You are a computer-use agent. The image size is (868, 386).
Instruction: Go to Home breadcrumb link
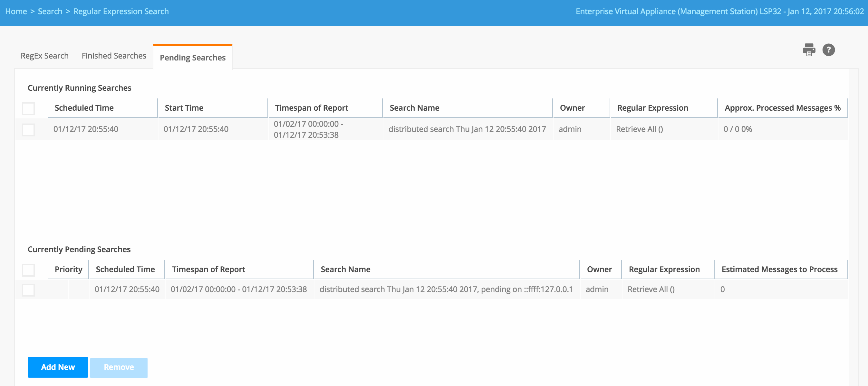(16, 12)
